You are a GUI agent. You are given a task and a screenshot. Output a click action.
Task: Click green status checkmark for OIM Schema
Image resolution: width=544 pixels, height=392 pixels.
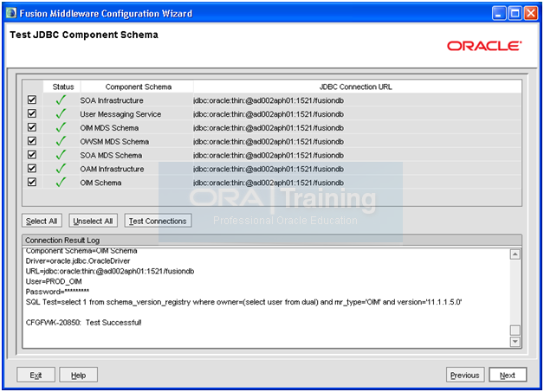tap(61, 182)
